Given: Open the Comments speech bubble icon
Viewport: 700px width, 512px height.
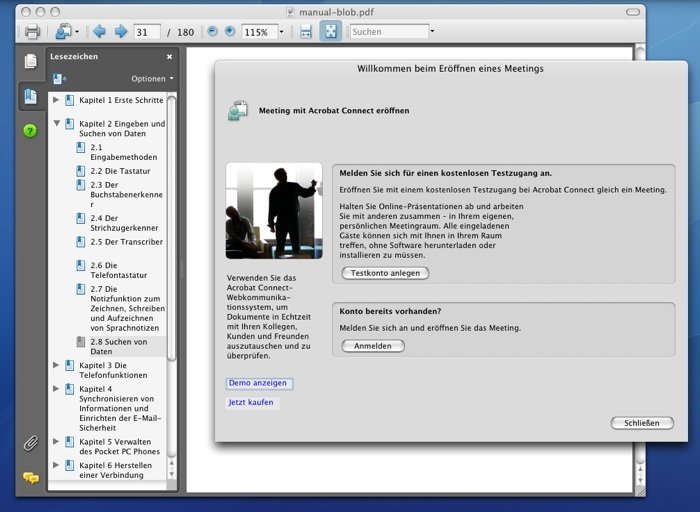Looking at the screenshot, I should point(30,478).
